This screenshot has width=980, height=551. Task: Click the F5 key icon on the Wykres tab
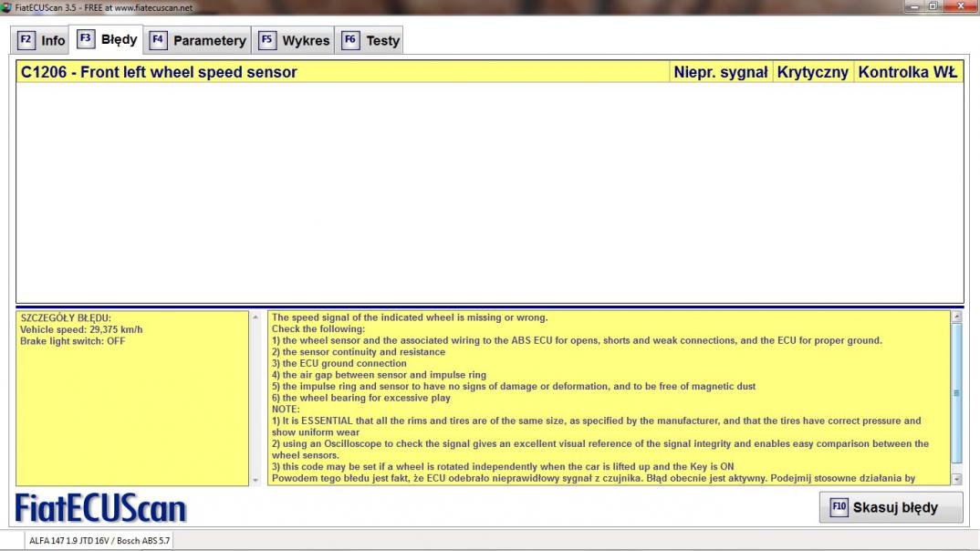(x=266, y=40)
